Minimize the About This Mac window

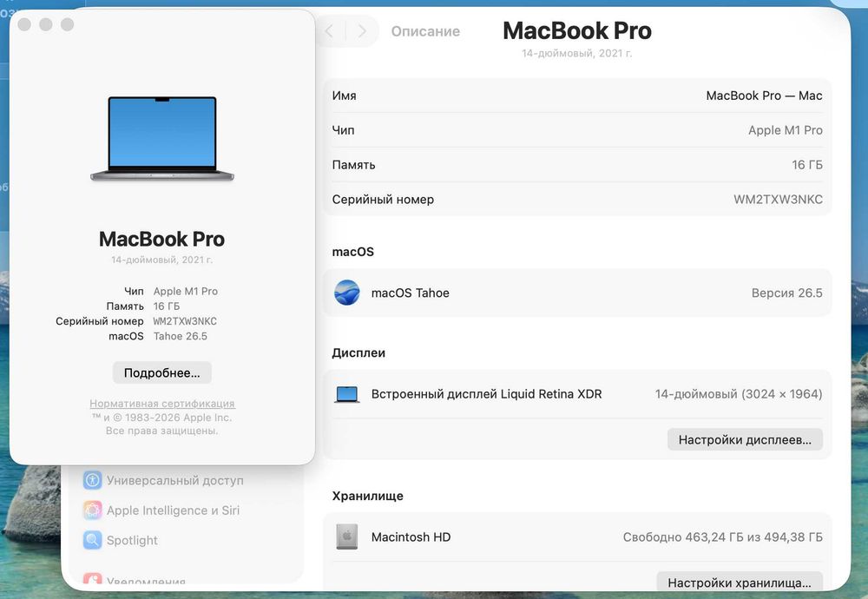pyautogui.click(x=46, y=24)
